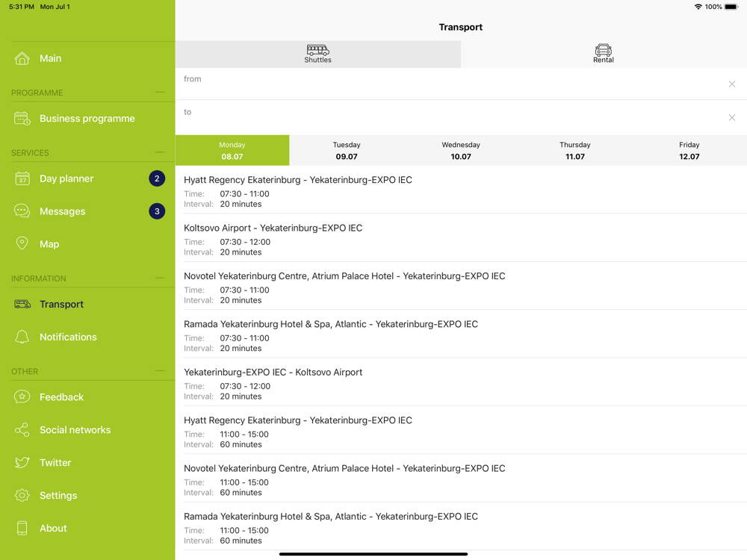Open the Main home icon
The height and width of the screenshot is (560, 747).
22,58
